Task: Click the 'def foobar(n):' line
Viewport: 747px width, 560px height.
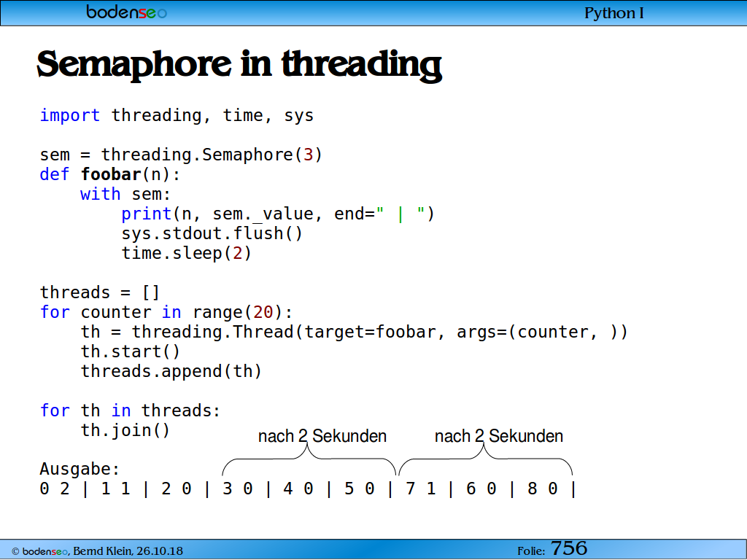Action: (110, 174)
